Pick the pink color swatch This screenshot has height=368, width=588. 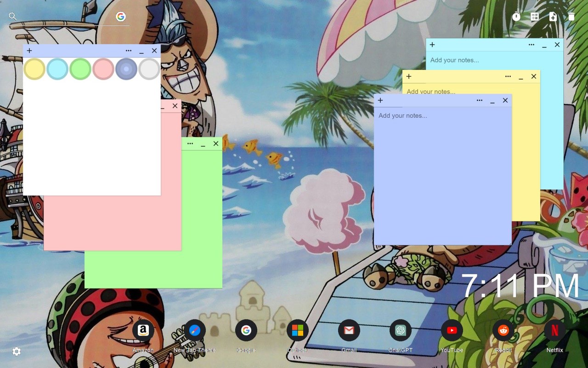click(103, 69)
